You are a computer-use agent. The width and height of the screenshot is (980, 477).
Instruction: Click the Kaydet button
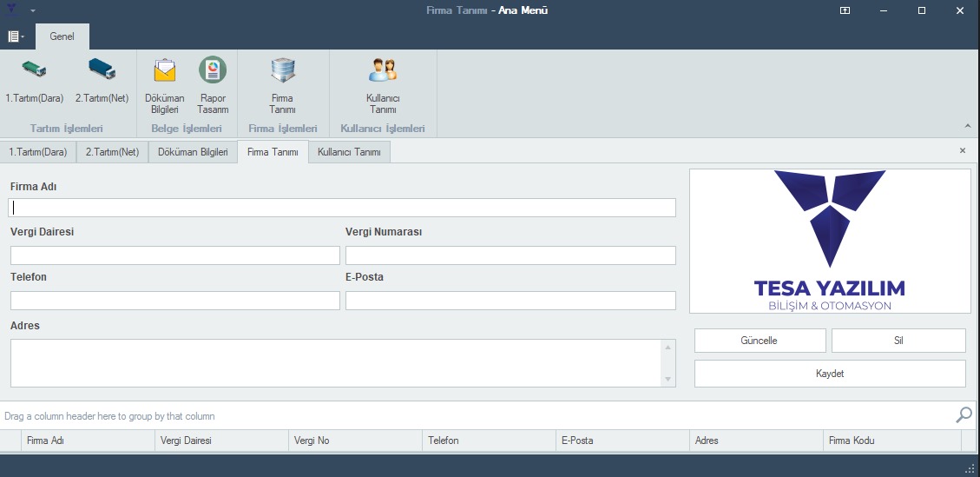click(x=830, y=373)
